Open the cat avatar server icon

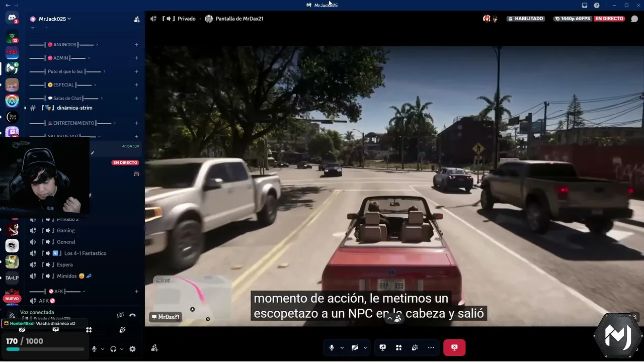coord(12,84)
